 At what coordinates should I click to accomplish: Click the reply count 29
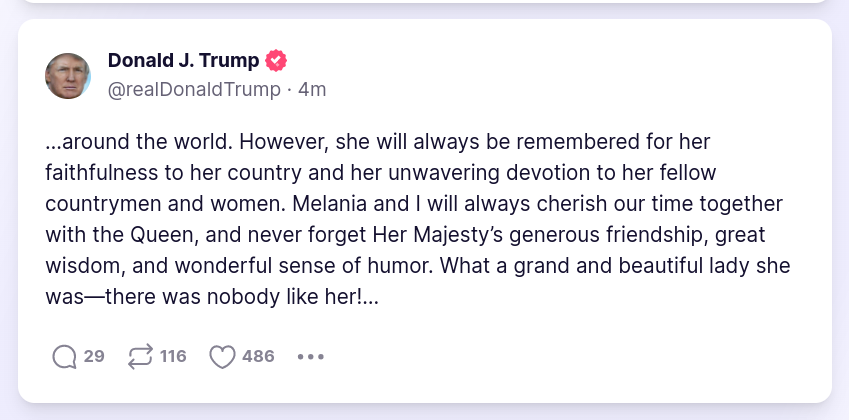94,357
